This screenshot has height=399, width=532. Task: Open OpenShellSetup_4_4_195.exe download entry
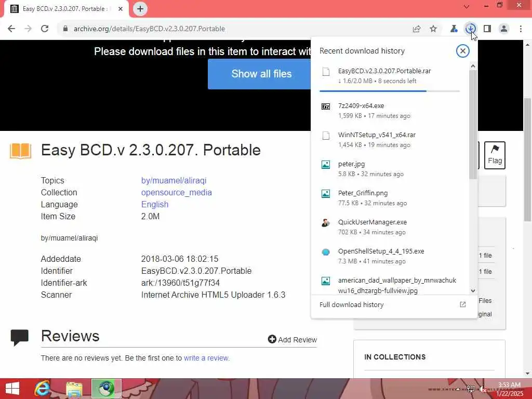click(x=390, y=257)
